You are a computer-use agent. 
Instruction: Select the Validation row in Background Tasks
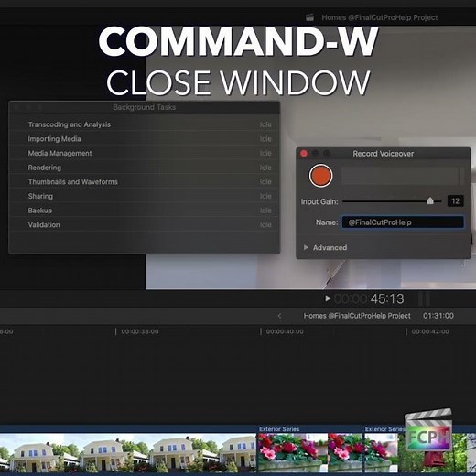[x=145, y=225]
